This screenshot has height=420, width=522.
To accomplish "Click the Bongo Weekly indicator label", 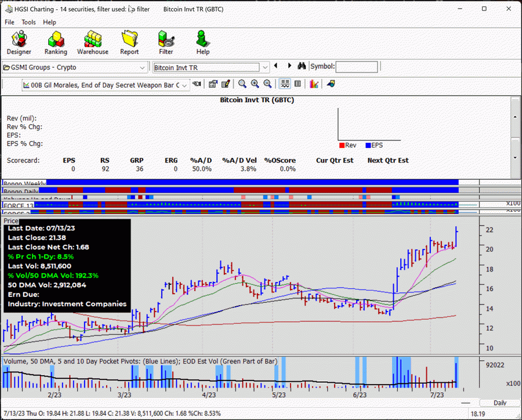I will tap(24, 183).
